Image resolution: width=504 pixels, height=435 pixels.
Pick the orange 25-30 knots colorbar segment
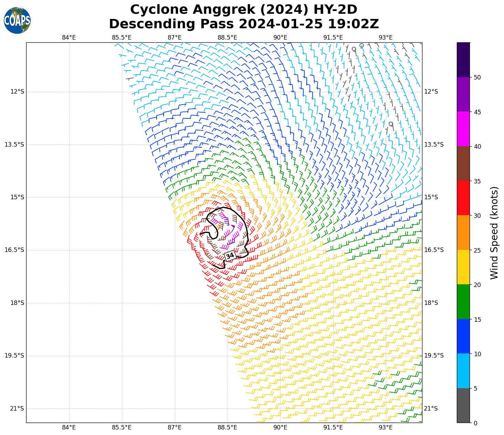pyautogui.click(x=463, y=233)
